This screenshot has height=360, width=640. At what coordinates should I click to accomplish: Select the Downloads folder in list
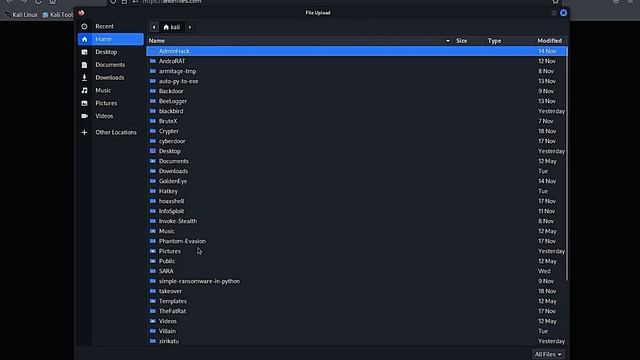click(x=357, y=171)
